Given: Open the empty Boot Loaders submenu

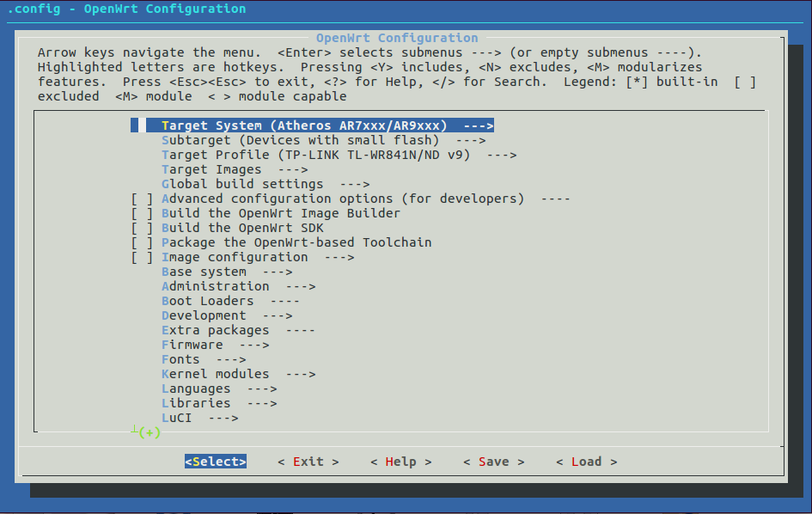Looking at the screenshot, I should [x=230, y=301].
